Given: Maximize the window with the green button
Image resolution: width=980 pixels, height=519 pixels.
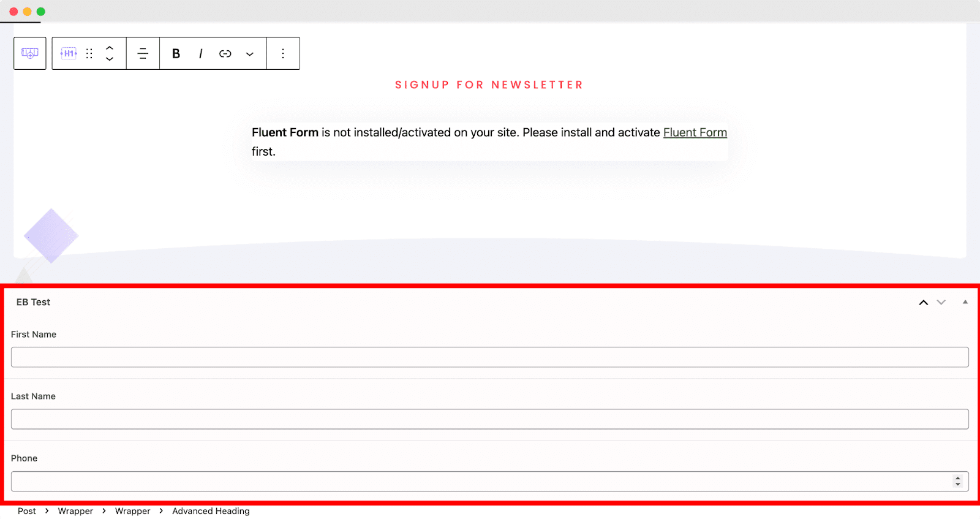Looking at the screenshot, I should 41,12.
